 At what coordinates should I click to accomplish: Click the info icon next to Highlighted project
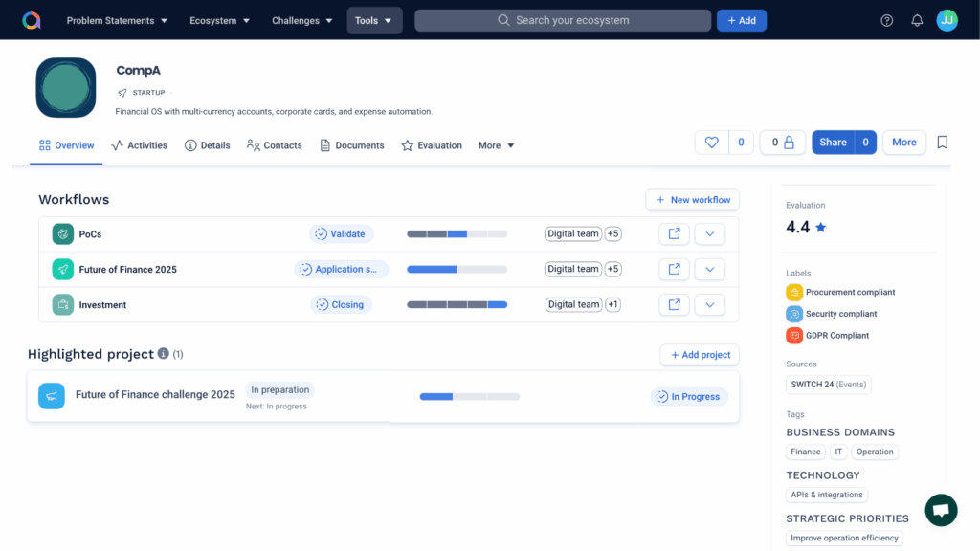click(x=165, y=353)
